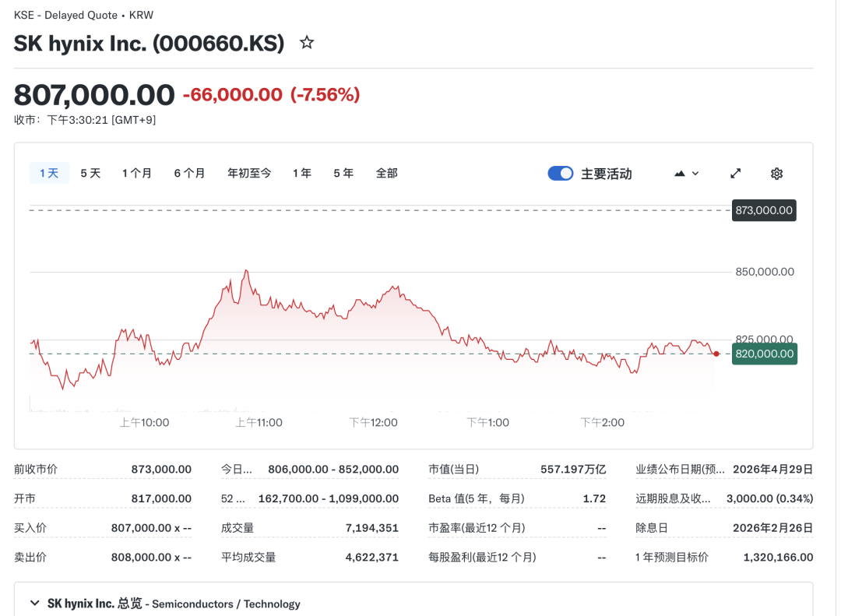Click the red end-point dot on the chart line
The width and height of the screenshot is (841, 616).
click(x=716, y=354)
